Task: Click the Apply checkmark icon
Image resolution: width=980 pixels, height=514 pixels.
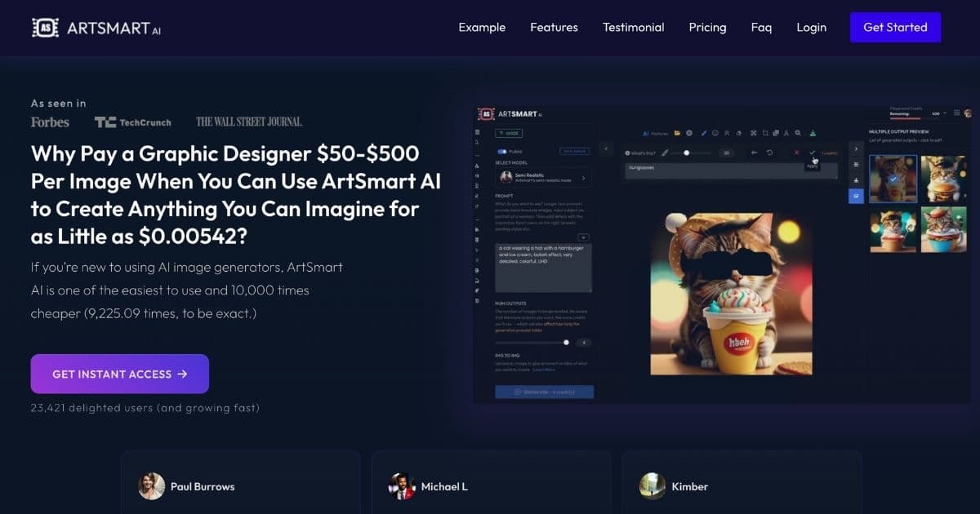Action: point(812,153)
